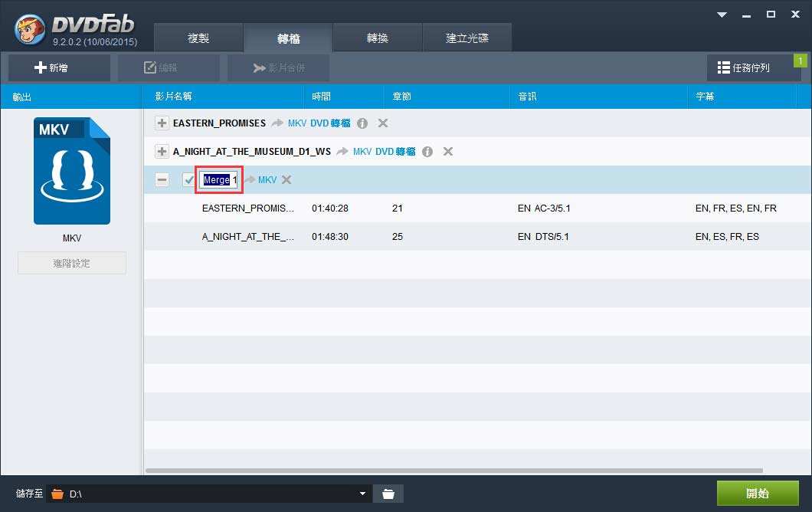812x512 pixels.
Task: Click the green task queue count badge
Action: (801, 61)
